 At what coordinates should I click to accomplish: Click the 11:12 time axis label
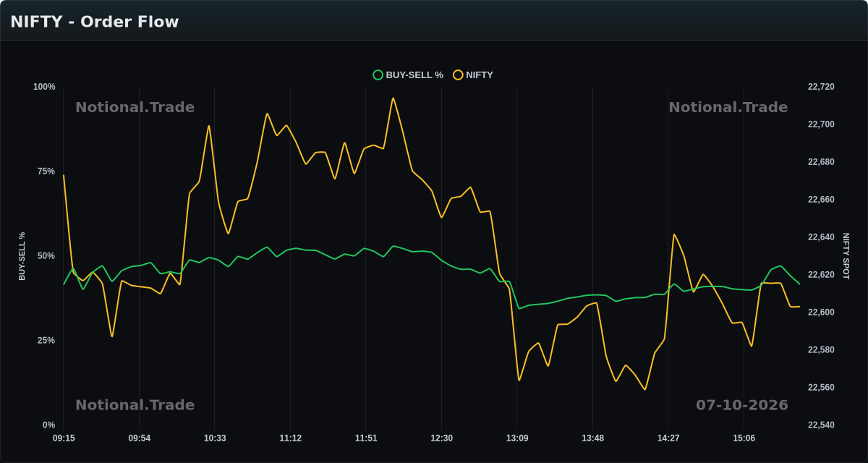[x=291, y=438]
